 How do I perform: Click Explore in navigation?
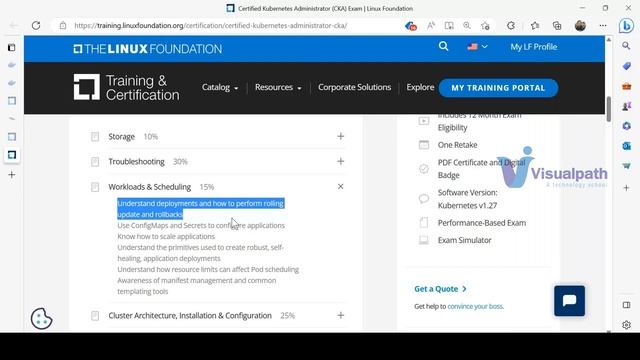tap(420, 87)
